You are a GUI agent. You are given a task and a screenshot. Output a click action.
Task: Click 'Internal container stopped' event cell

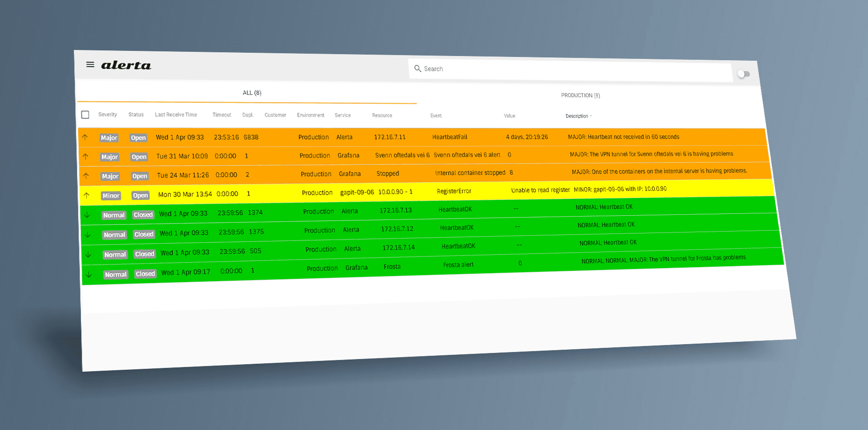pyautogui.click(x=470, y=173)
